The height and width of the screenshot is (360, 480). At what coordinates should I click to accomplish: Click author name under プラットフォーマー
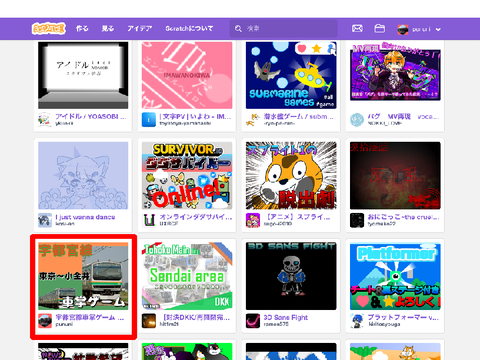[384, 324]
